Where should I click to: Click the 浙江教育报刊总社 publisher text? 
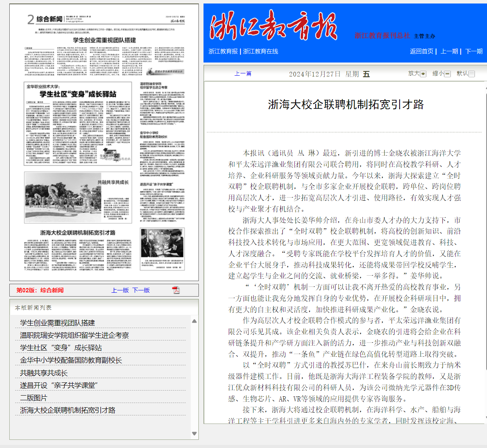382,36
